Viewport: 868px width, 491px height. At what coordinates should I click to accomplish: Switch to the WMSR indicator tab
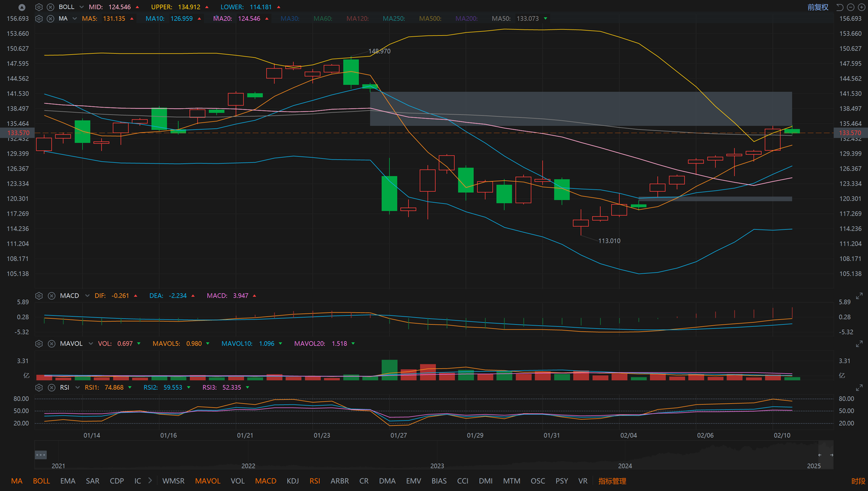[x=173, y=481]
